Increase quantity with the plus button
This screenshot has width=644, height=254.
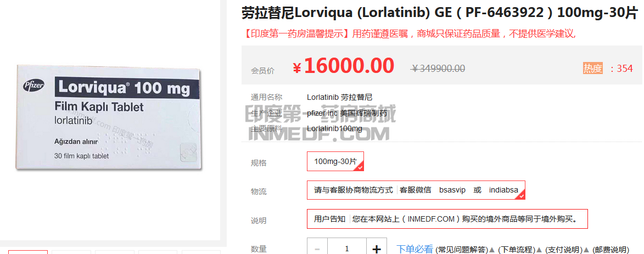(x=377, y=248)
